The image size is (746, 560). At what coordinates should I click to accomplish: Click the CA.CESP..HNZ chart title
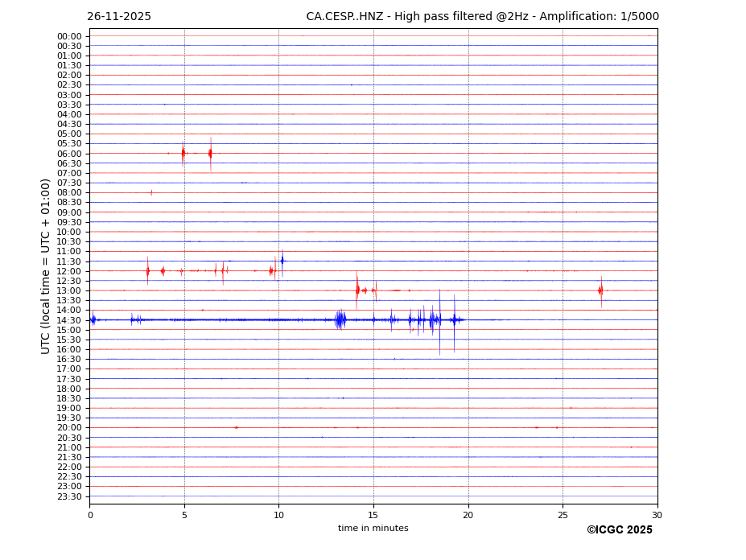pyautogui.click(x=482, y=17)
